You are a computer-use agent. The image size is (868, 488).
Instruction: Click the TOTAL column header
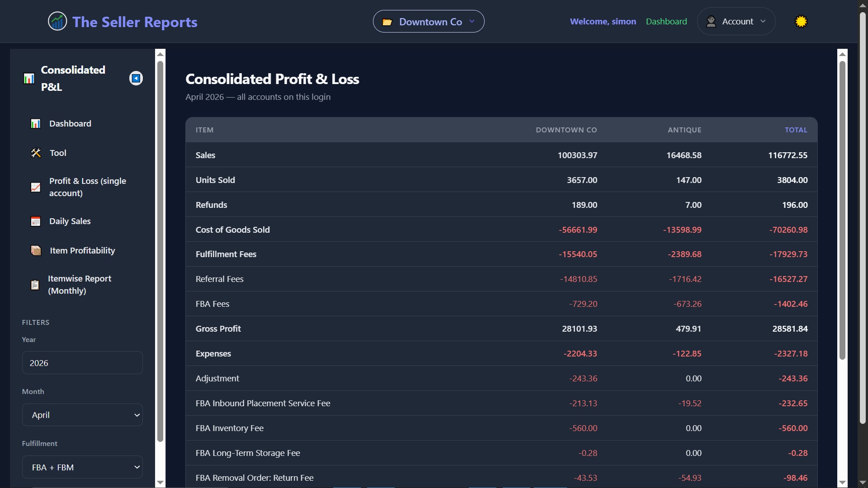coord(796,130)
